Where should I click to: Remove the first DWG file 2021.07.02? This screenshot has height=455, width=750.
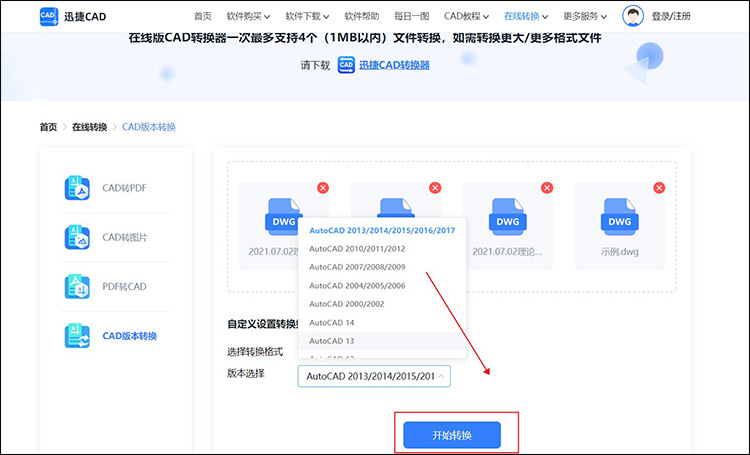coord(323,188)
